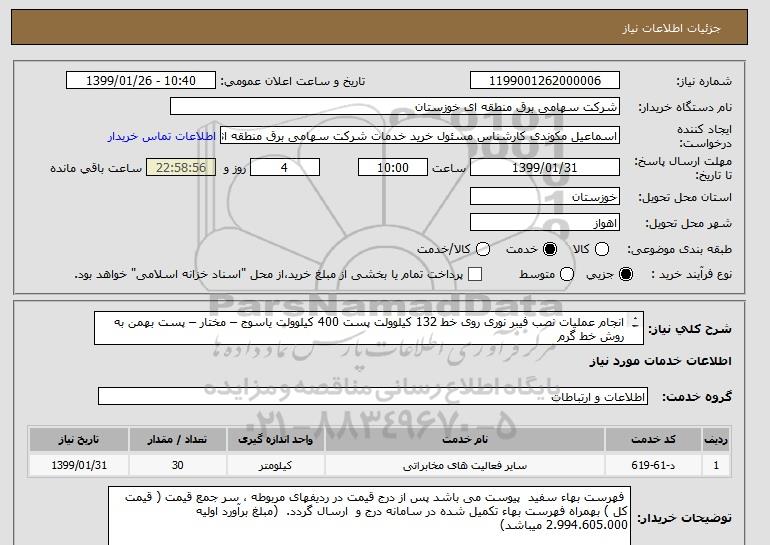Click the remaining days field showing 4
The width and height of the screenshot is (770, 545).
pos(285,167)
